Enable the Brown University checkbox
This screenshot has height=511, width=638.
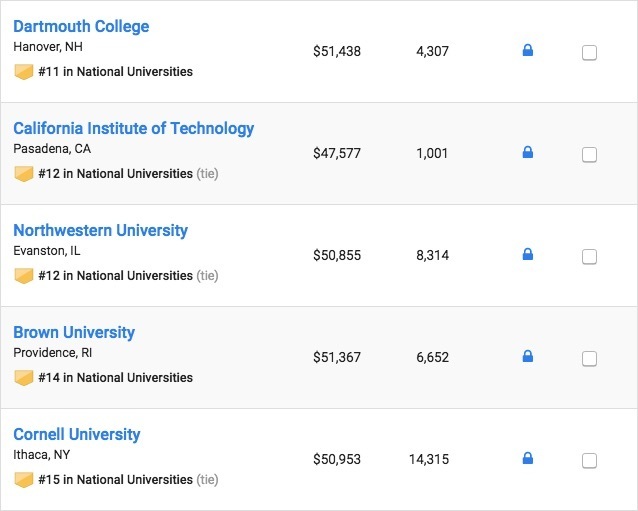pyautogui.click(x=589, y=359)
